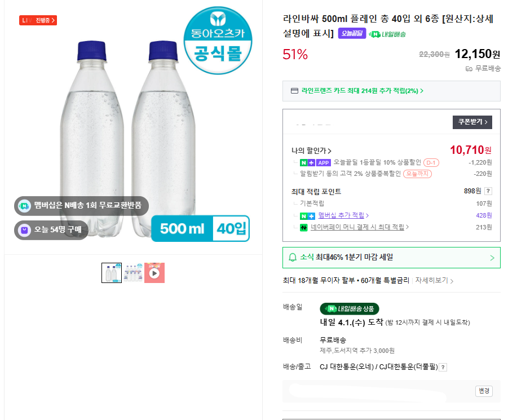Open 자세히보기 installment details link
517x420 pixels.
point(434,280)
